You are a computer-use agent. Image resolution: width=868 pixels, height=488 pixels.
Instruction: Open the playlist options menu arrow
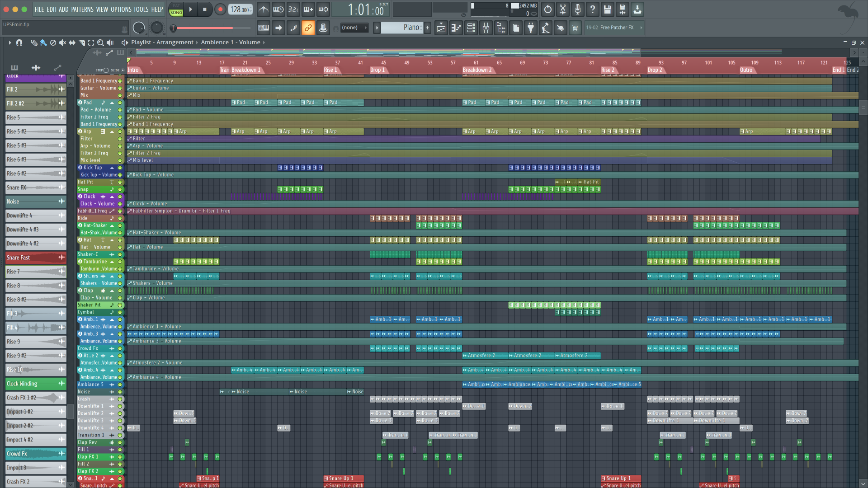9,42
